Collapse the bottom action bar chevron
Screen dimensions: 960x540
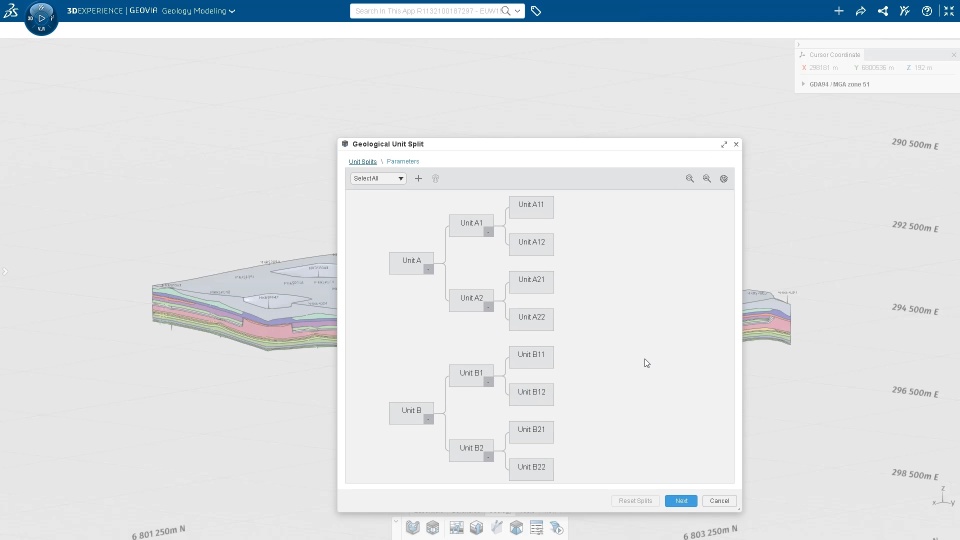tap(396, 522)
